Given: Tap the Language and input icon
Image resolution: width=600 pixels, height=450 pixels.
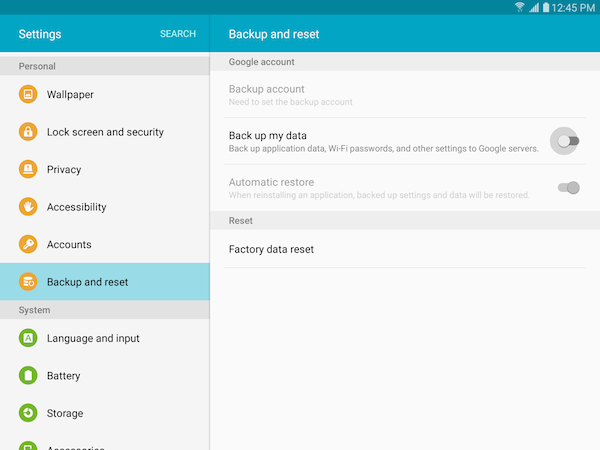Looking at the screenshot, I should (x=28, y=338).
